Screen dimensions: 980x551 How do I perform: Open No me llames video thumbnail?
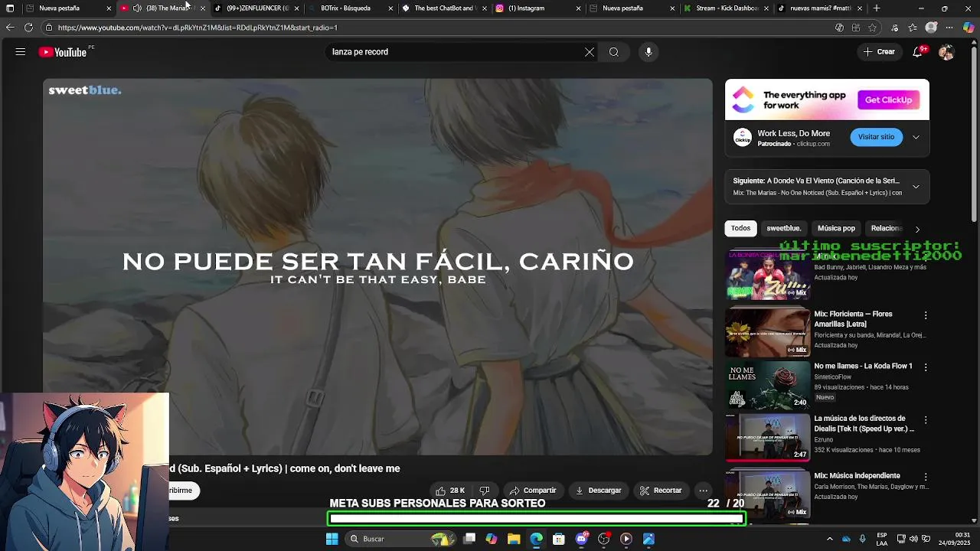pos(768,384)
